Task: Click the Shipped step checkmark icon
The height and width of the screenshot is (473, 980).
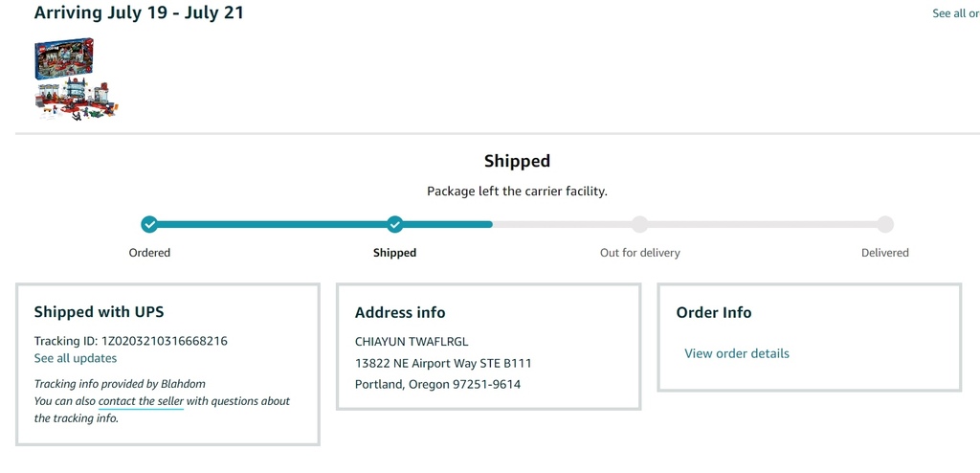Action: tap(394, 224)
